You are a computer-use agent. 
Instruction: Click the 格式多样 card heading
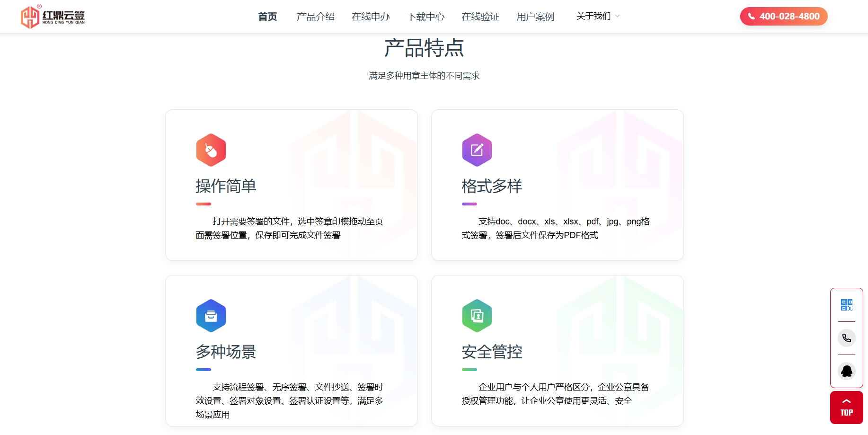492,186
